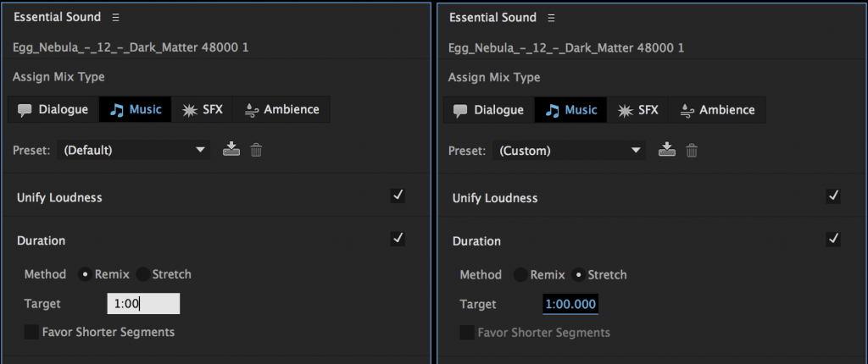Open the (Default) preset dropdown
This screenshot has width=868, height=364.
pos(134,150)
